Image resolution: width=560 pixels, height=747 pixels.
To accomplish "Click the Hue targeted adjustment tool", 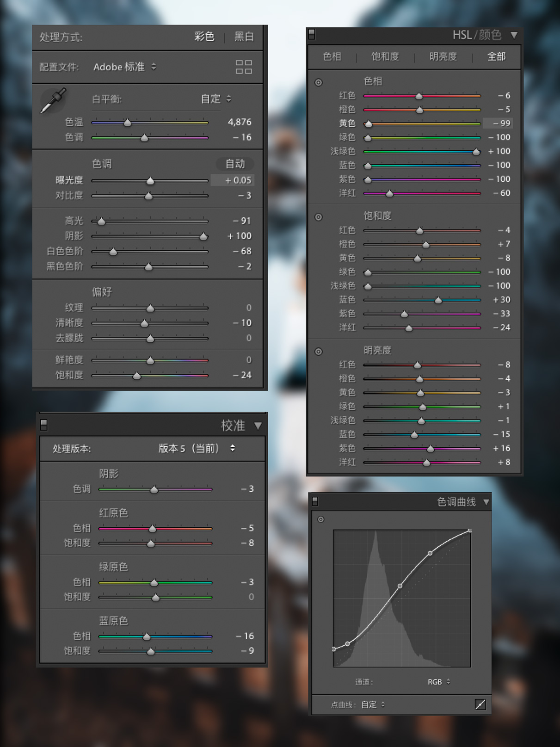I will [x=319, y=82].
